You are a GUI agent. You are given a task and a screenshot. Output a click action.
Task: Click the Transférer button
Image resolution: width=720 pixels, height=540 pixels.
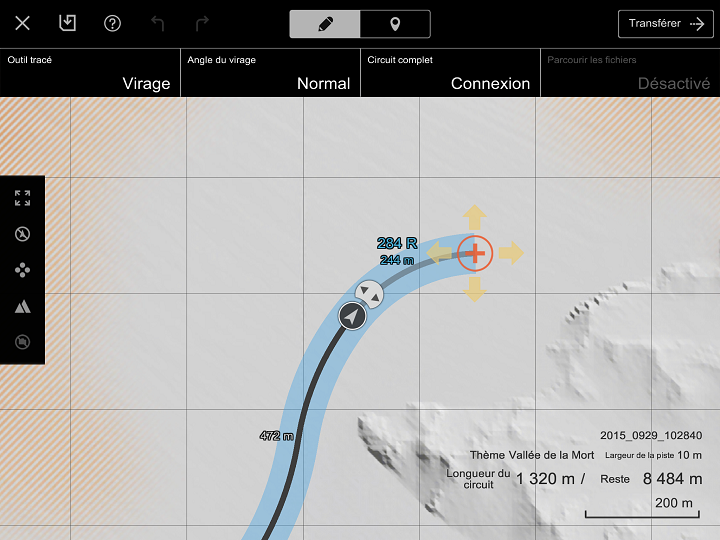point(666,24)
